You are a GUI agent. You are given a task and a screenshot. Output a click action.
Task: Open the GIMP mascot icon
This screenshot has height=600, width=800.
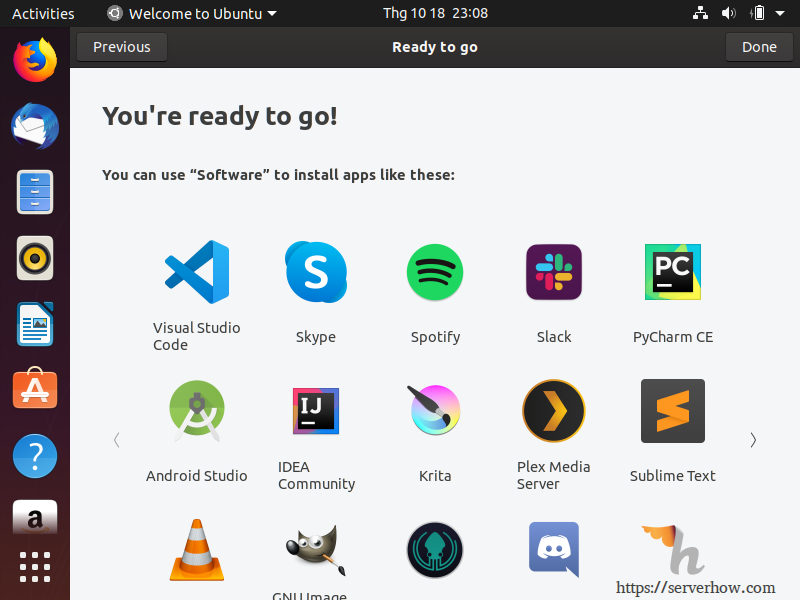point(316,550)
